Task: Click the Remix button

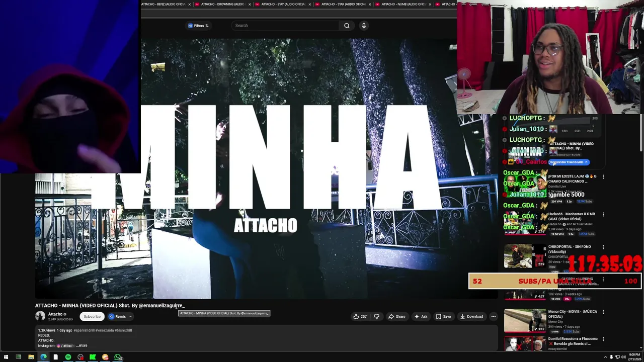Action: coord(118,316)
